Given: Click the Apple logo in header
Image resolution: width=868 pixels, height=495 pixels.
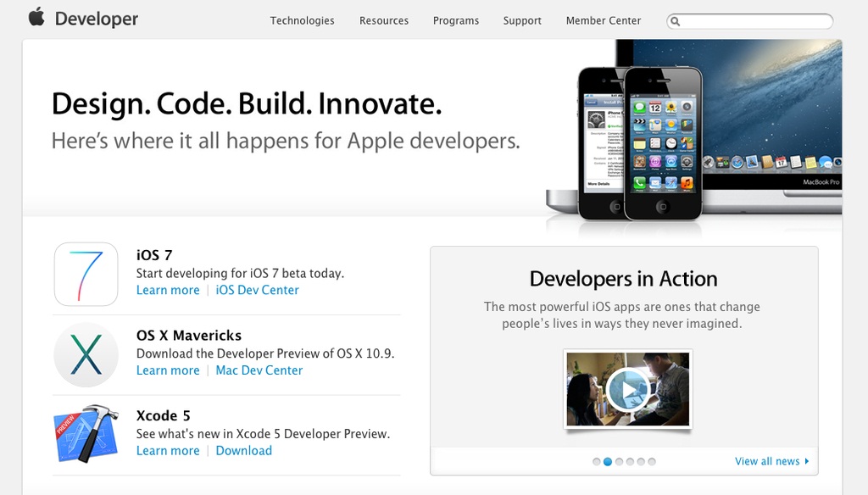Looking at the screenshot, I should [x=36, y=17].
